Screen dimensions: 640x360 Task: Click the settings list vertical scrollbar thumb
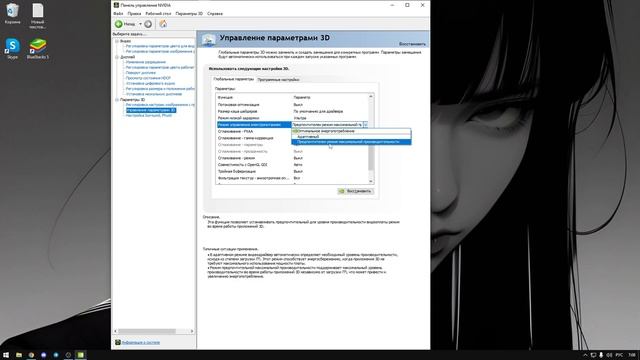(x=371, y=157)
